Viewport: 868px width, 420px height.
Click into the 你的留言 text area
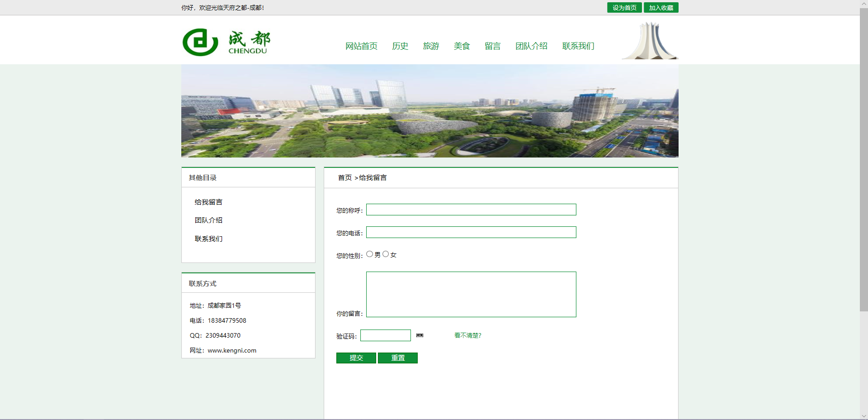[471, 294]
